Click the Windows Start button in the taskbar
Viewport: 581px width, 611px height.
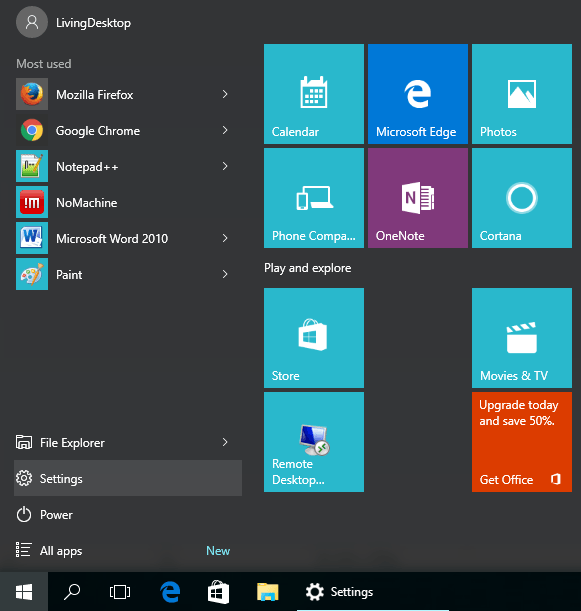[x=24, y=592]
